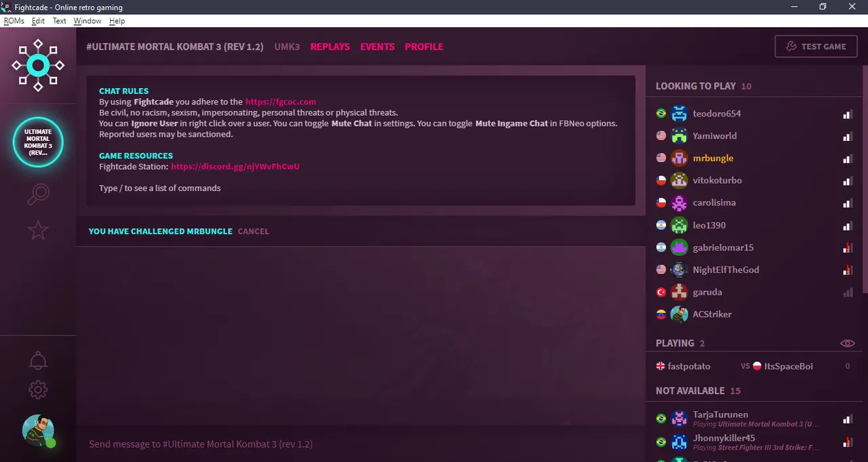868x462 pixels.
Task: Click the Turkey flag next to garuda
Action: click(x=661, y=293)
